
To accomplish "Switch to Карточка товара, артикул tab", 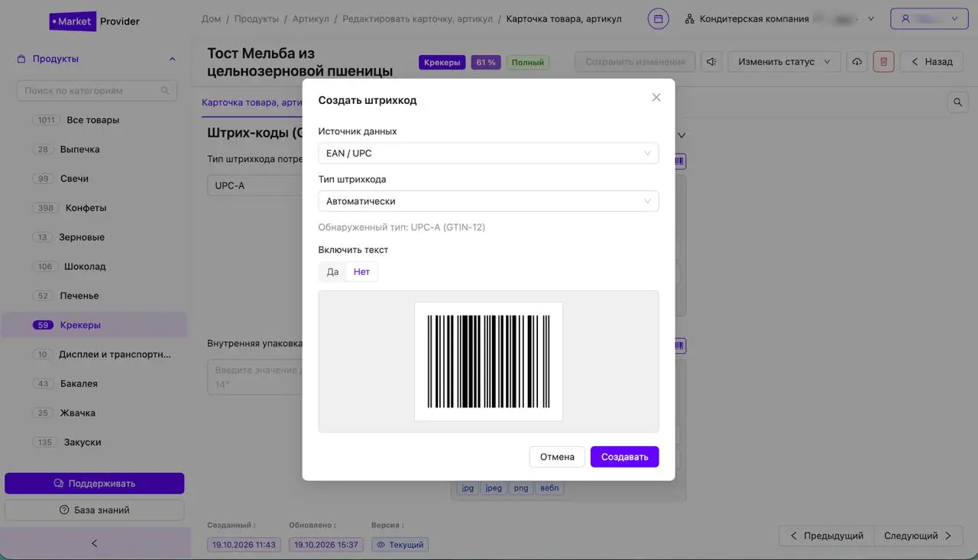I will (252, 102).
